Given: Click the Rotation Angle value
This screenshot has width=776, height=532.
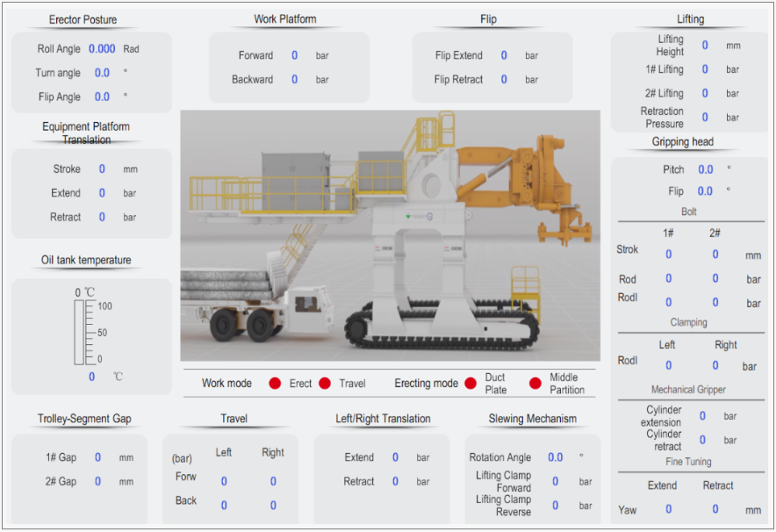Looking at the screenshot, I should tap(556, 457).
